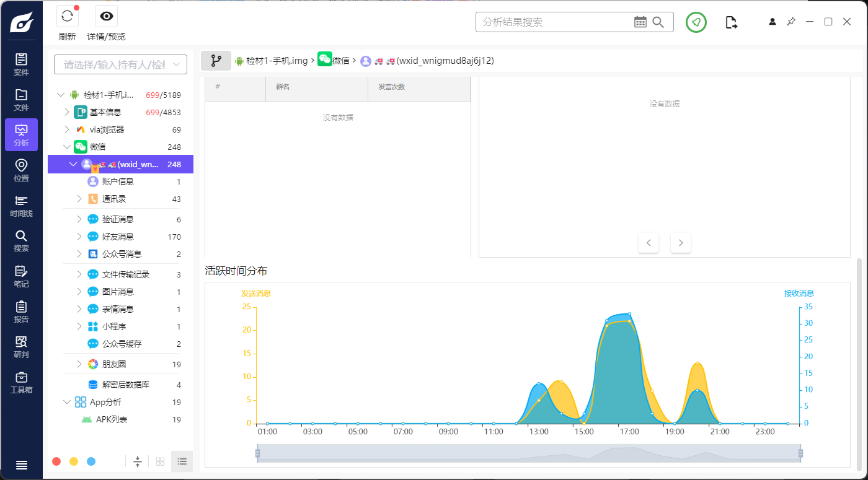
Task: Open the 时间线 (timeline) menu in the sidebar
Action: pyautogui.click(x=21, y=206)
